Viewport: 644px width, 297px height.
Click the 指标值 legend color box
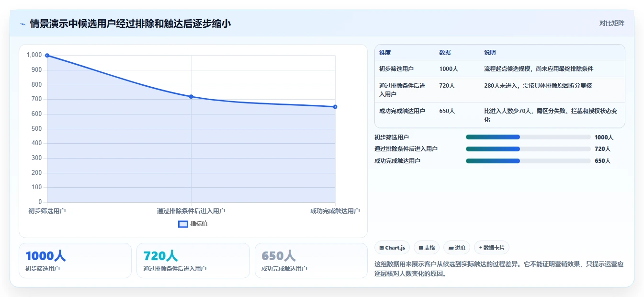click(x=183, y=224)
